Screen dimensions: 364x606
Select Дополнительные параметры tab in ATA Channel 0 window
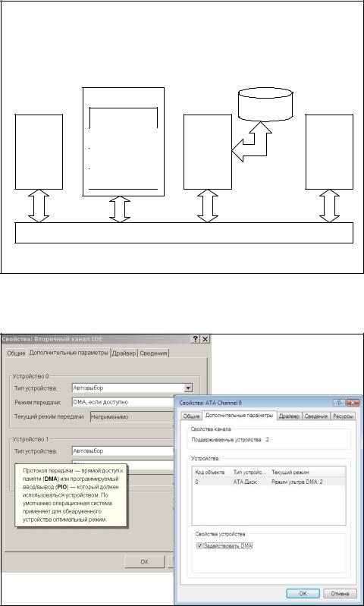click(239, 416)
